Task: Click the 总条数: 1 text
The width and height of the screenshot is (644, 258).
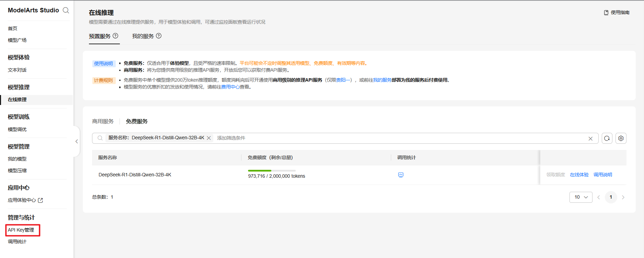Action: [103, 197]
